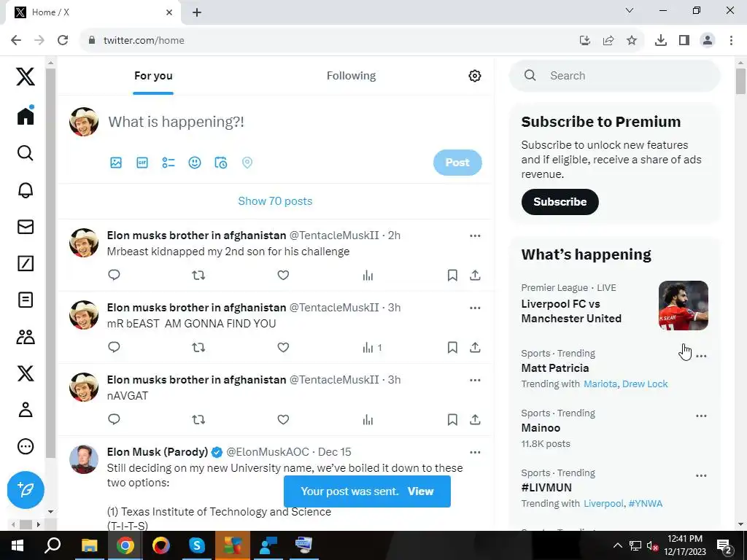Open Skype from the taskbar
747x560 pixels.
click(x=197, y=545)
